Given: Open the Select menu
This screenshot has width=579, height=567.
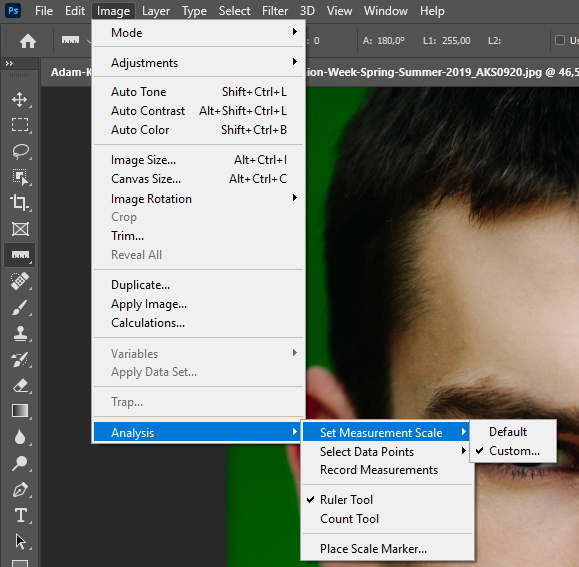Looking at the screenshot, I should pyautogui.click(x=234, y=11).
